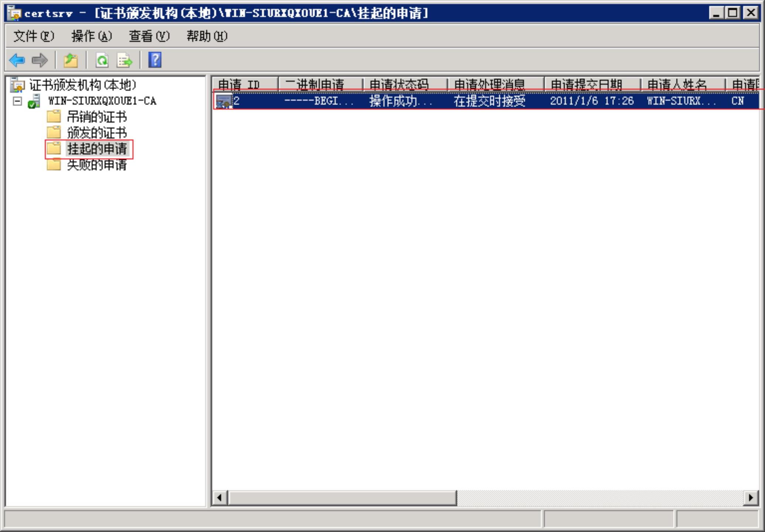The width and height of the screenshot is (765, 532).
Task: Sort by the 申请处理消息 column header
Action: tap(496, 85)
